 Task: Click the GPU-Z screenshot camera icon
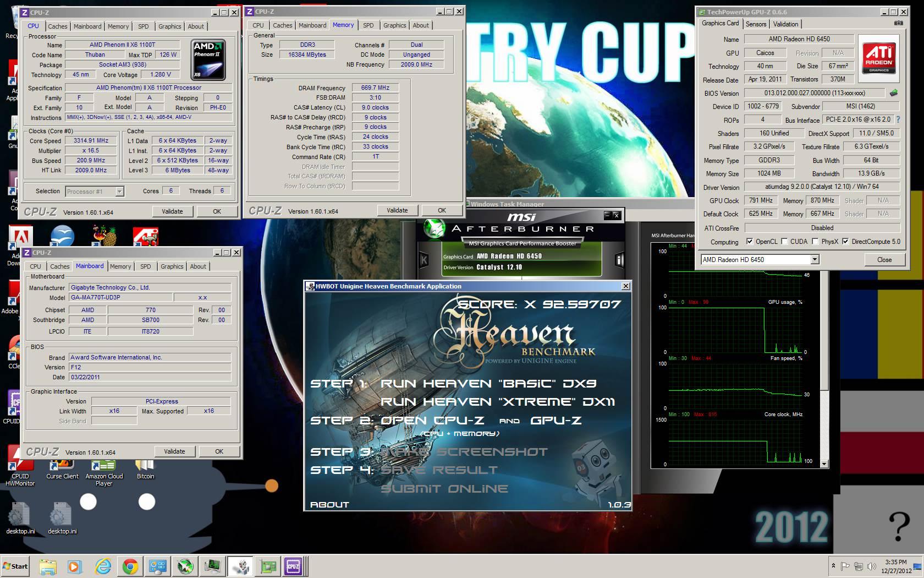click(898, 23)
